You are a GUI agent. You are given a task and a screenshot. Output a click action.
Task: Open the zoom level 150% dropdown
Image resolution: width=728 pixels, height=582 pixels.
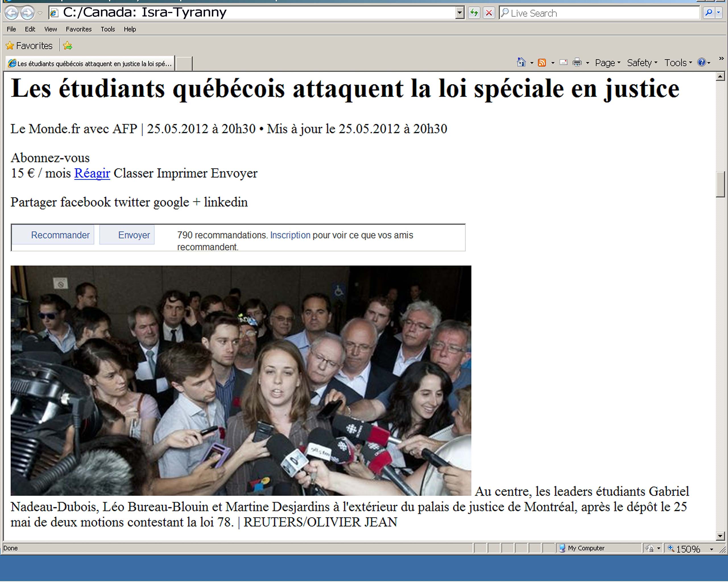pyautogui.click(x=712, y=549)
